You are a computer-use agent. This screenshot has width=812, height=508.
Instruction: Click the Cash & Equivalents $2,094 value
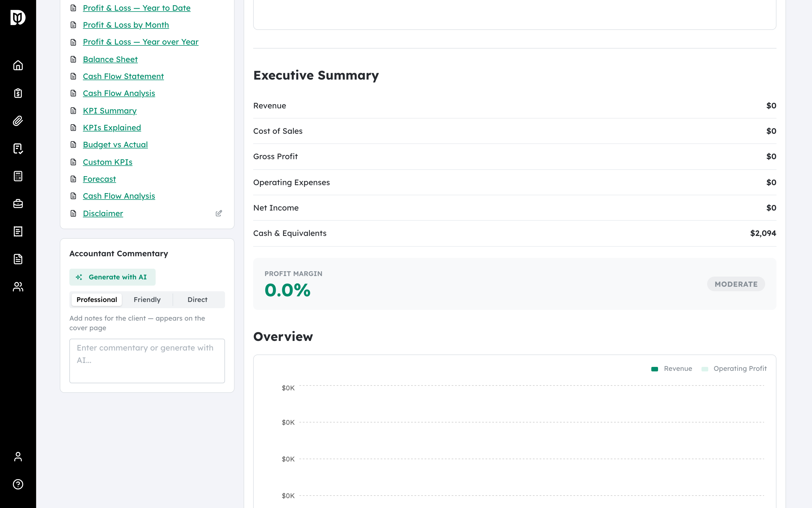[763, 233]
